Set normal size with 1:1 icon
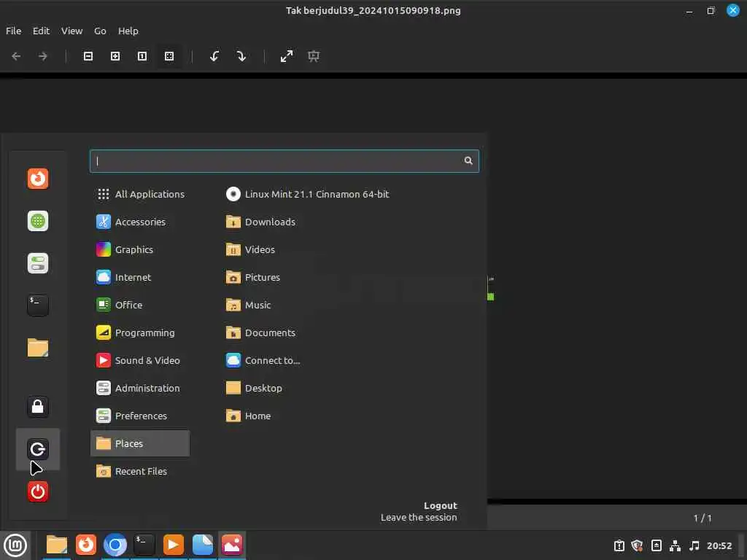Screen dimensions: 747x560 pyautogui.click(x=142, y=56)
